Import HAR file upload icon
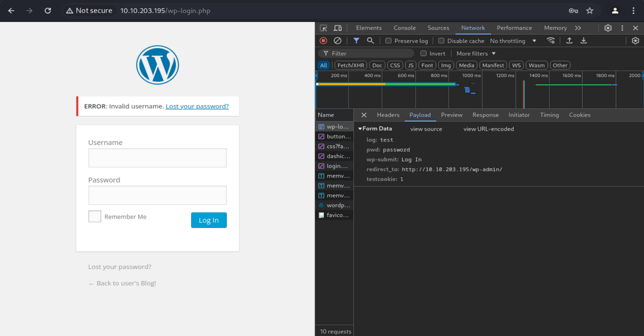The image size is (644, 336). [569, 41]
